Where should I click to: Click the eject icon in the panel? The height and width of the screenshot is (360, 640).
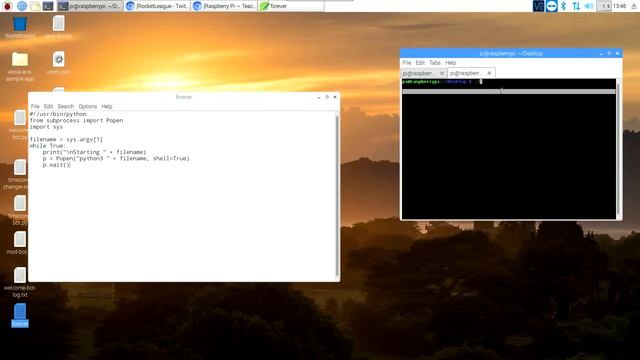pos(634,6)
